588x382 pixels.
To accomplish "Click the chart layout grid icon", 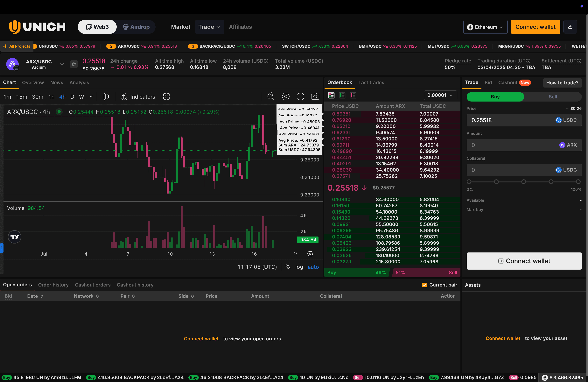I will [166, 96].
